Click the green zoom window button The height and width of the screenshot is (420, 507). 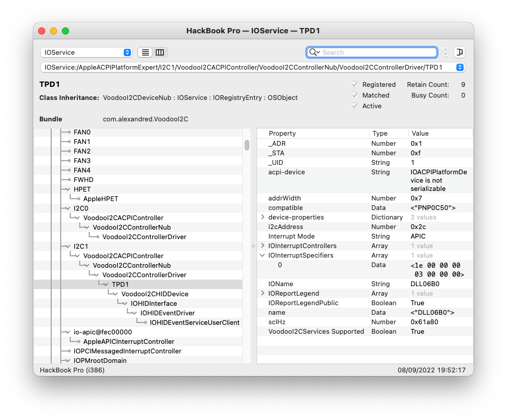point(65,31)
